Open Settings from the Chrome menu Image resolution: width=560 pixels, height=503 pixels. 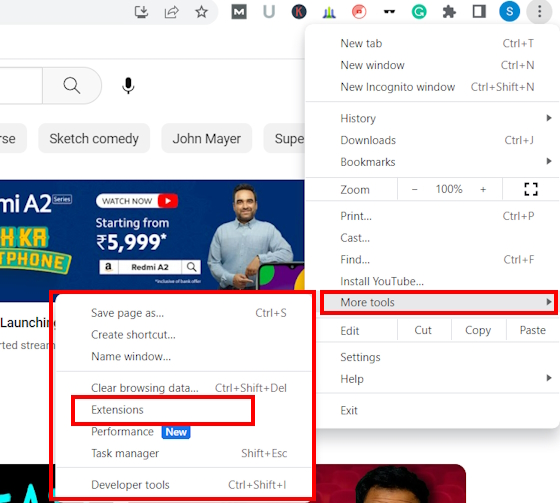438,357
